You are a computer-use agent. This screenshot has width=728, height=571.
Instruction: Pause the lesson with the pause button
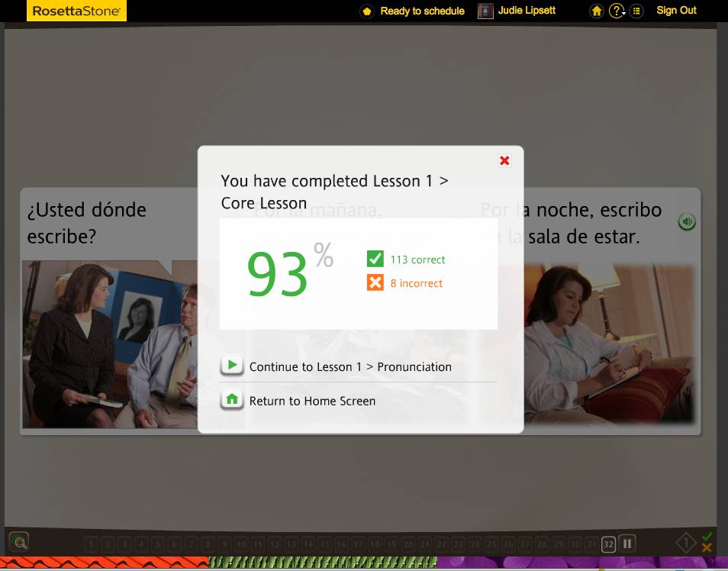click(x=627, y=544)
